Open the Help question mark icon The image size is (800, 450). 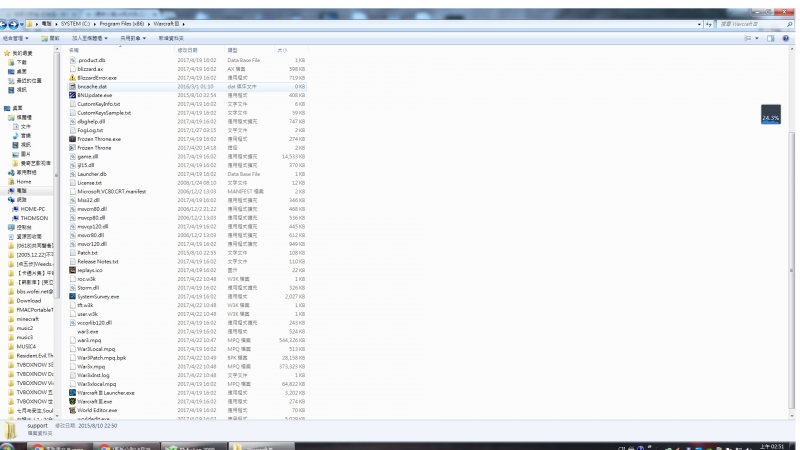pos(786,38)
